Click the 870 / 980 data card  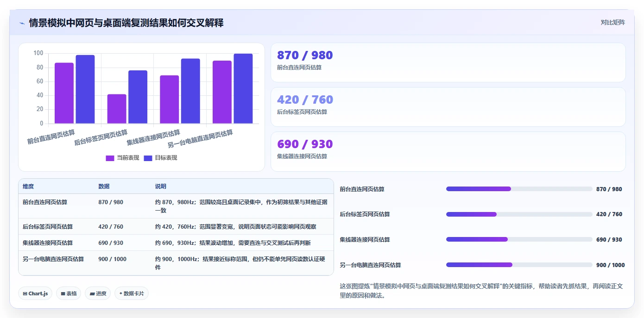coord(448,62)
